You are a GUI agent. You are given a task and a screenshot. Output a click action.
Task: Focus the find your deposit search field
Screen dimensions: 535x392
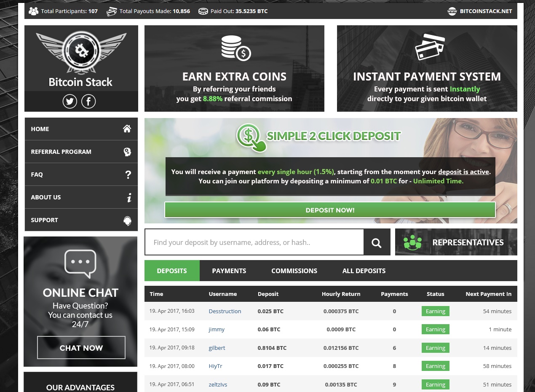(254, 242)
